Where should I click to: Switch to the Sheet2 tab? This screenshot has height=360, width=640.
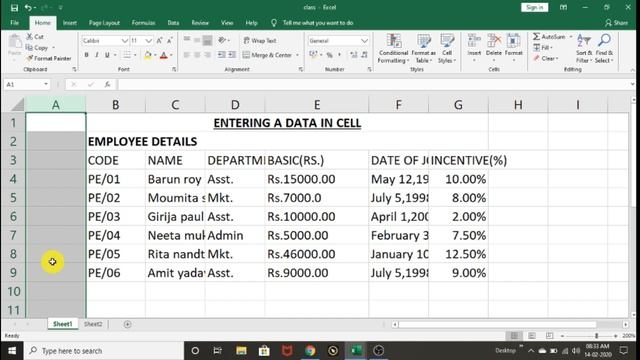[93, 324]
